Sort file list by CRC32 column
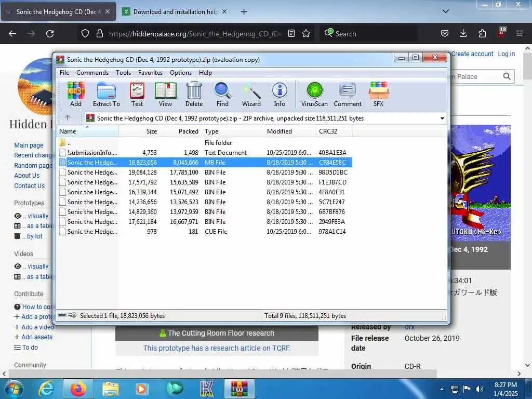The height and width of the screenshot is (399, 532). (333, 131)
